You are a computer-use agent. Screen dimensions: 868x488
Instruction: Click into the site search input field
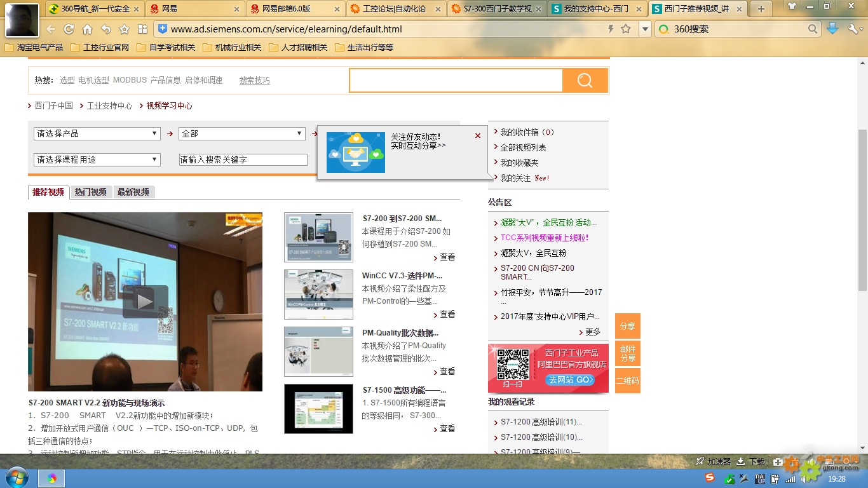tap(456, 80)
